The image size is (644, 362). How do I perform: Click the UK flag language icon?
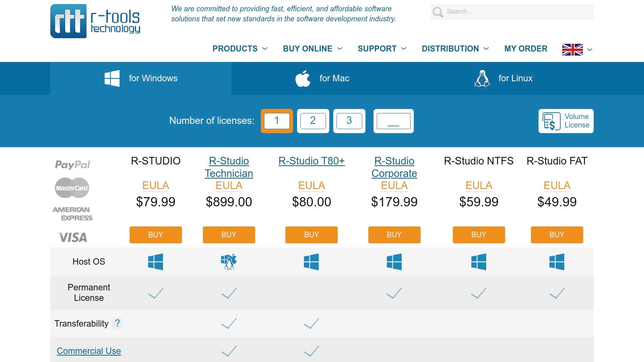tap(572, 49)
